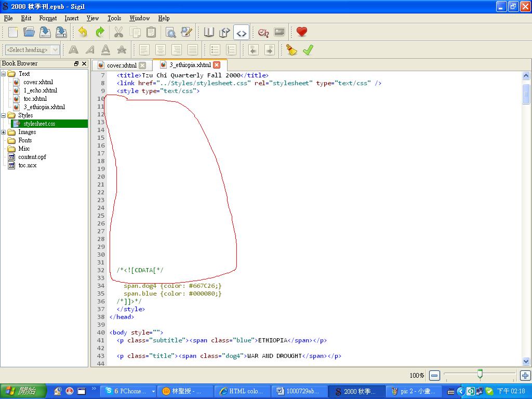Click the green Redo arrow

100,32
